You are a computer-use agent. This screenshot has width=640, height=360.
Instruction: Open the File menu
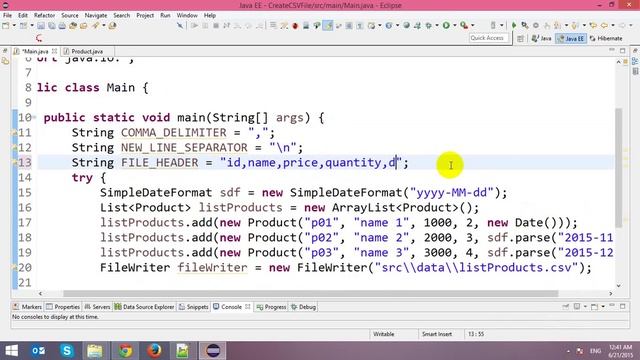point(7,15)
